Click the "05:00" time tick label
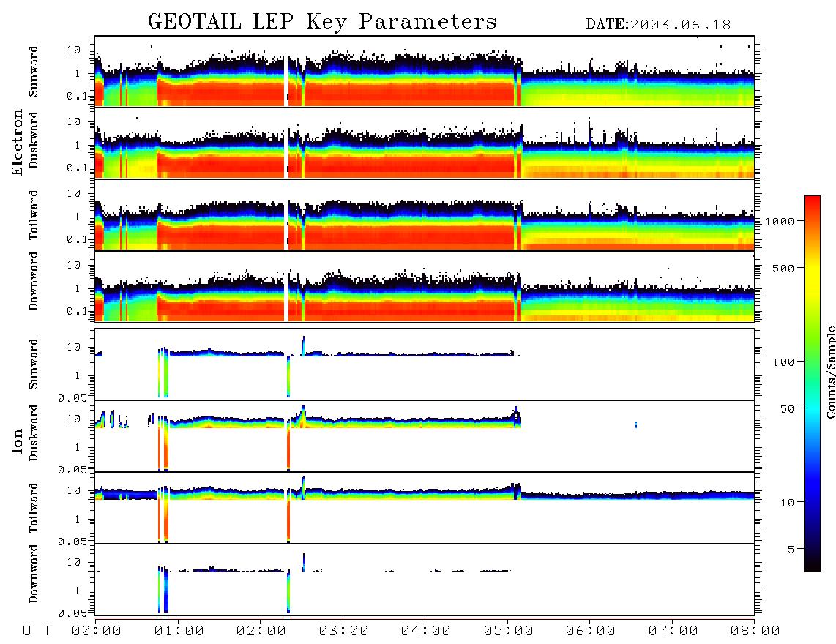 pyautogui.click(x=509, y=632)
